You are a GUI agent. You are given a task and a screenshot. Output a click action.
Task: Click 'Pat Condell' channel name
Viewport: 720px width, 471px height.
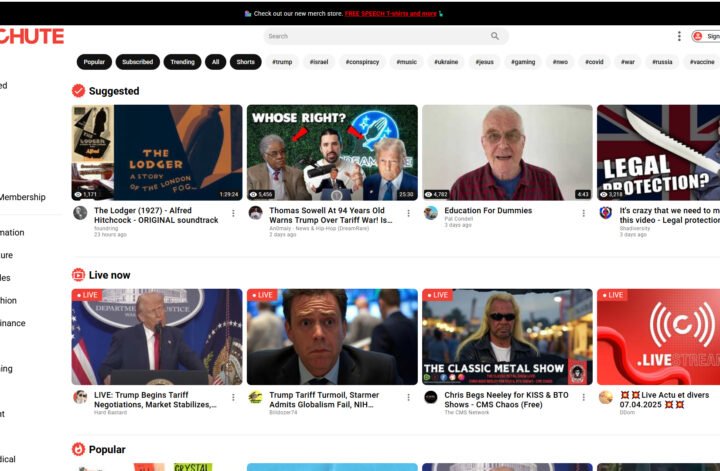click(458, 219)
